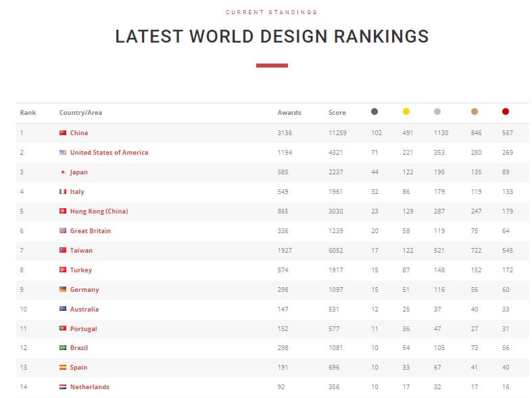Click the Japan flag icon
The height and width of the screenshot is (398, 532).
63,172
